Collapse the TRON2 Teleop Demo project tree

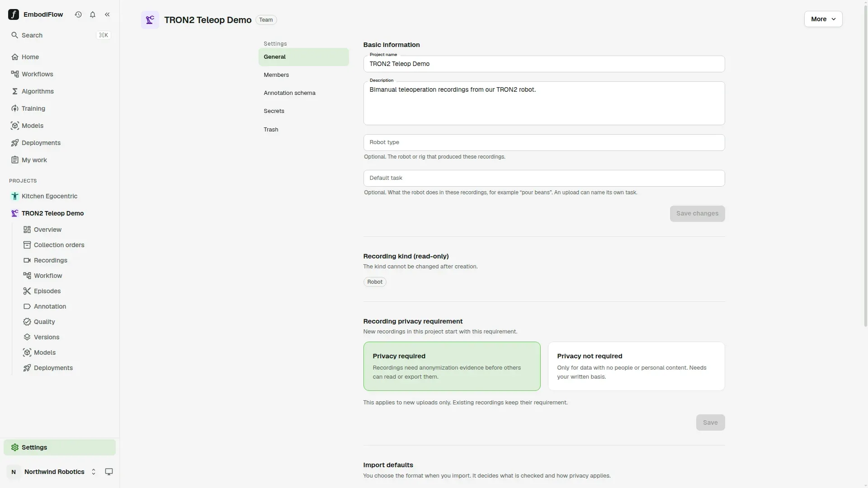coord(59,213)
